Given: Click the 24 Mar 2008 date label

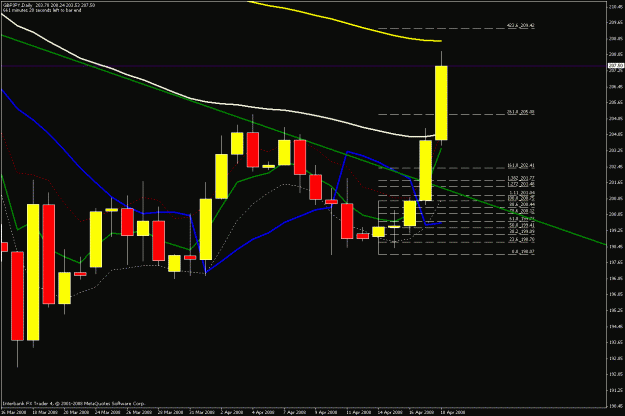Looking at the screenshot, I should (108, 412).
